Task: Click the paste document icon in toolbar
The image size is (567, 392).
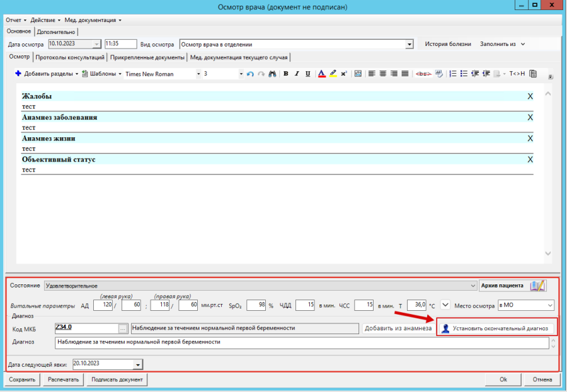Action: [x=533, y=74]
